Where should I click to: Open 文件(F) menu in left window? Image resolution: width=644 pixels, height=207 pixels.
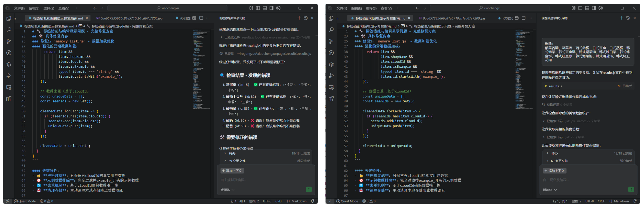coord(19,8)
